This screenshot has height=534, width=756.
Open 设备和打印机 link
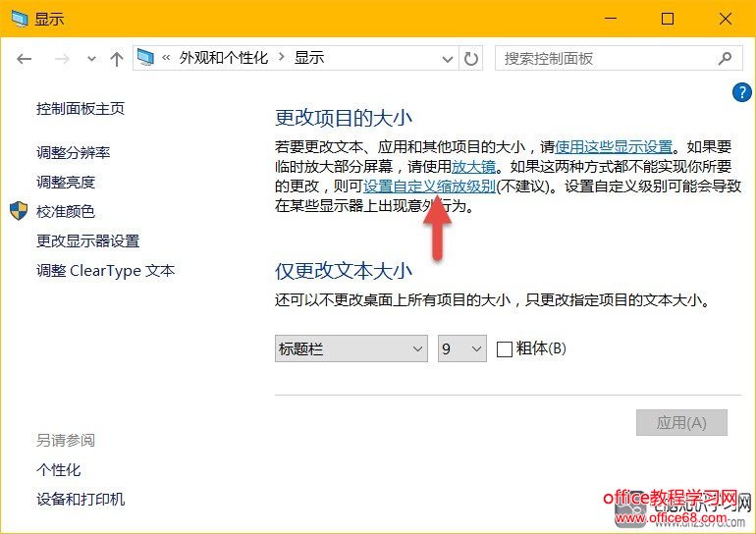(81, 499)
